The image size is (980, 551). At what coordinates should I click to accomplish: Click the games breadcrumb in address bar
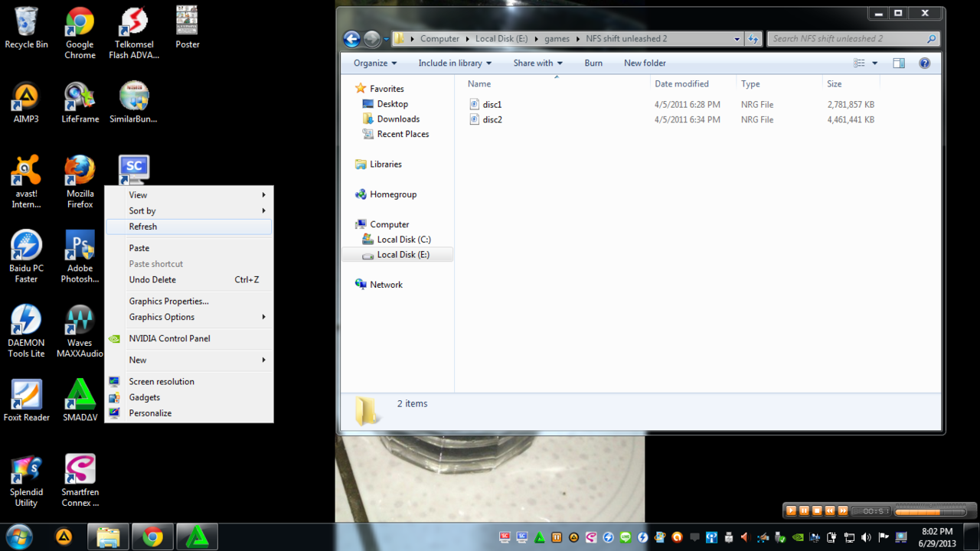pyautogui.click(x=557, y=39)
